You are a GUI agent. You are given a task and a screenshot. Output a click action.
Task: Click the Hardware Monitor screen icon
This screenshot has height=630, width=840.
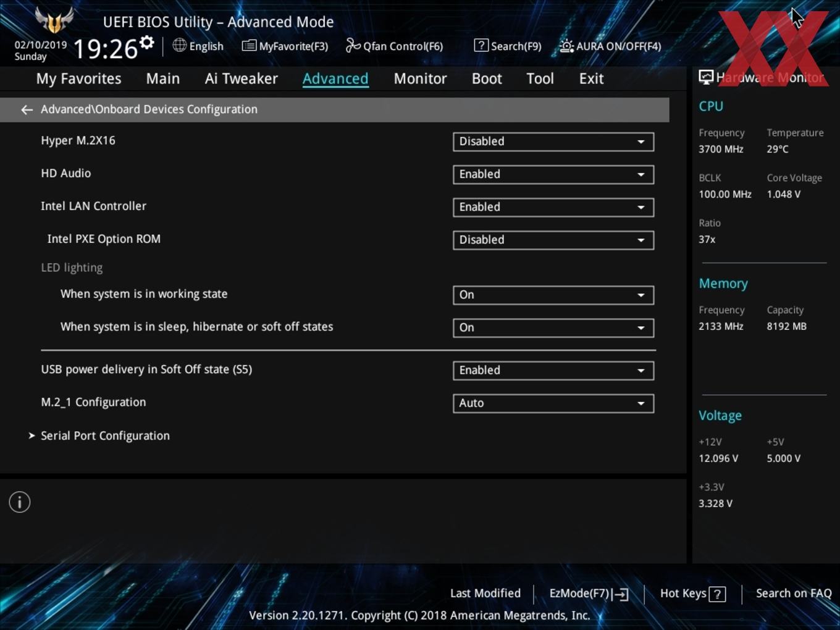[706, 77]
